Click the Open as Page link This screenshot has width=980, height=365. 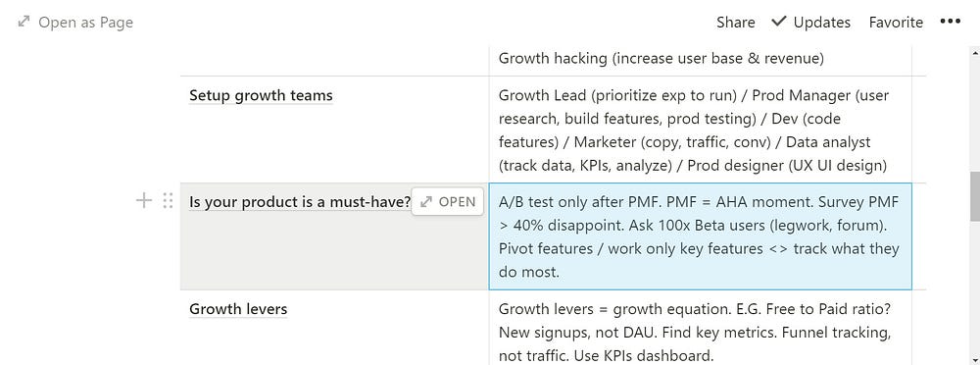[75, 23]
